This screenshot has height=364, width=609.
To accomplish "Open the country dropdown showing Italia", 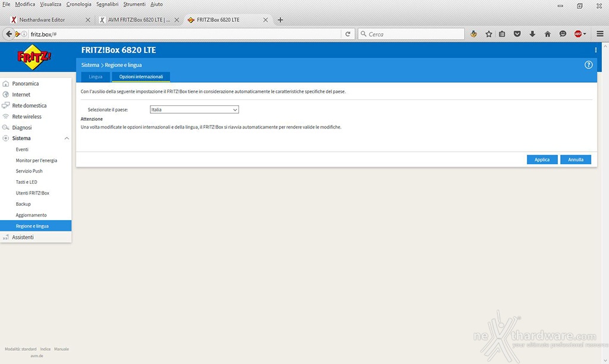I will click(x=194, y=109).
